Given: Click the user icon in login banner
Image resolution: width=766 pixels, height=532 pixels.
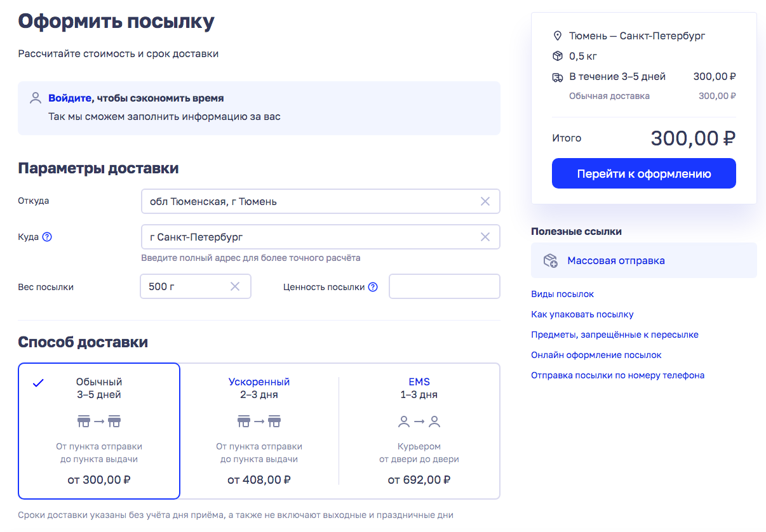Looking at the screenshot, I should pyautogui.click(x=36, y=98).
